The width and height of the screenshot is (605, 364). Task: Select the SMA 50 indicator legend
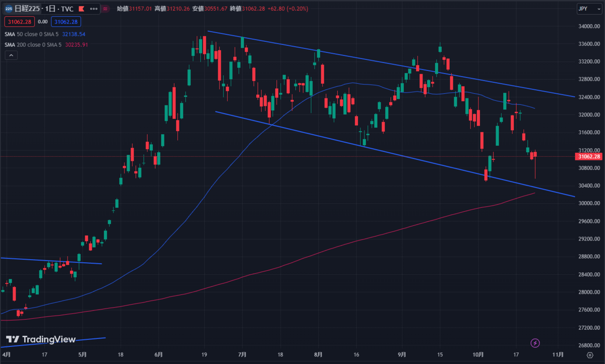point(32,34)
